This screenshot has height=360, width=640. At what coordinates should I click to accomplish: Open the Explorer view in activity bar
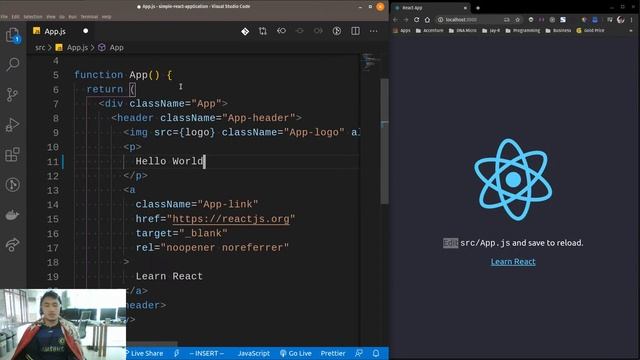click(x=13, y=36)
